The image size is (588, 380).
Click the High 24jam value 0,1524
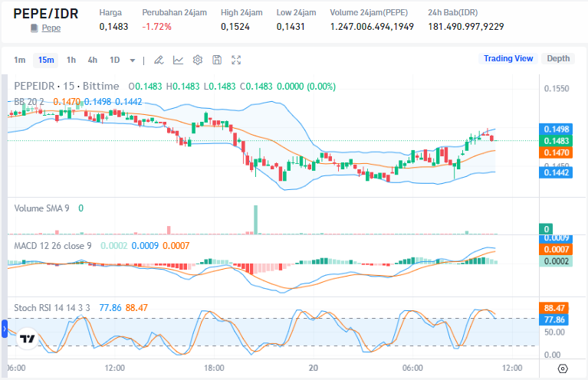pos(235,27)
